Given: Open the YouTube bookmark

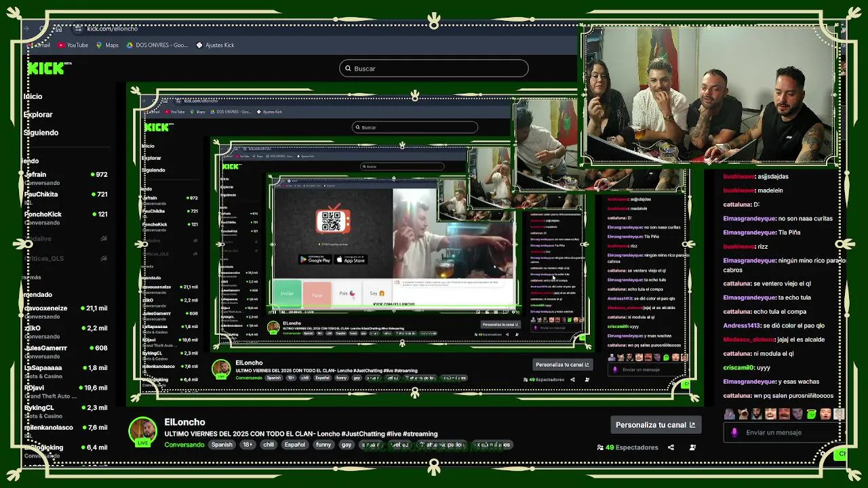Looking at the screenshot, I should 73,45.
